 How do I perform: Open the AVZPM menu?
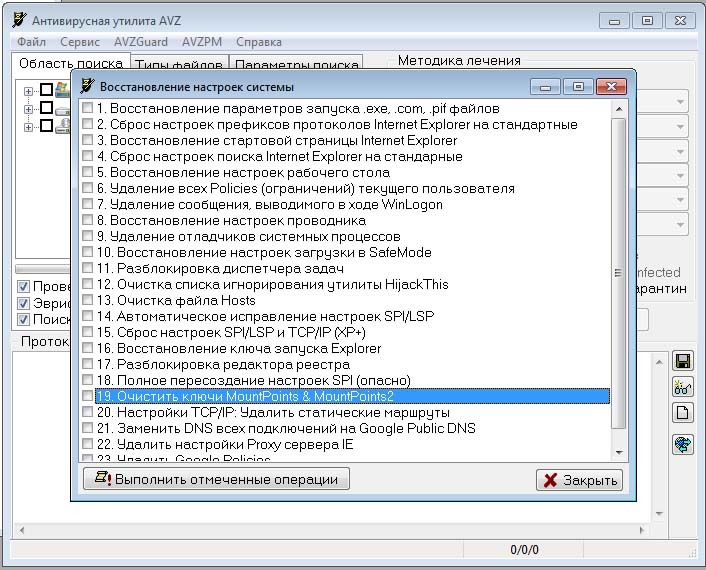coord(202,42)
